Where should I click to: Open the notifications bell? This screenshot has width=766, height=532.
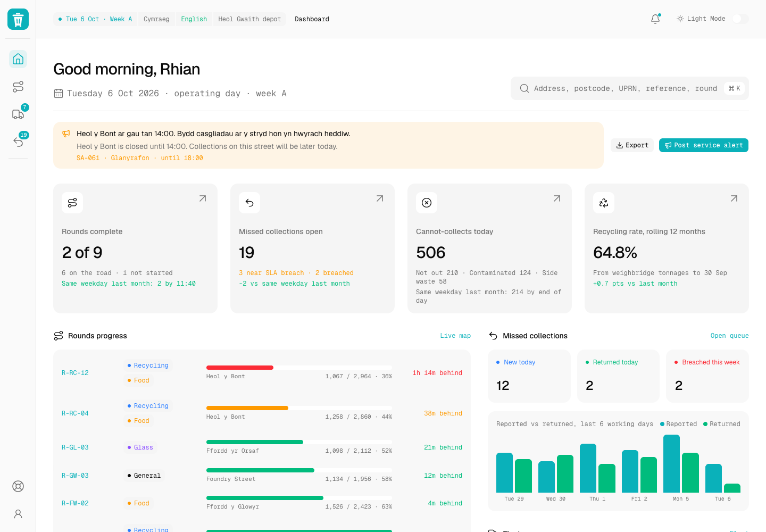click(655, 19)
